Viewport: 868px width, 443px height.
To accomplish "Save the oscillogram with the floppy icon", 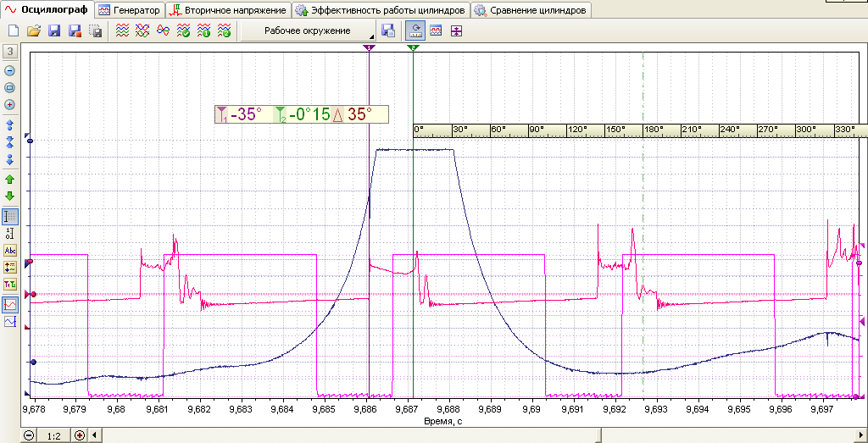I will click(x=54, y=31).
